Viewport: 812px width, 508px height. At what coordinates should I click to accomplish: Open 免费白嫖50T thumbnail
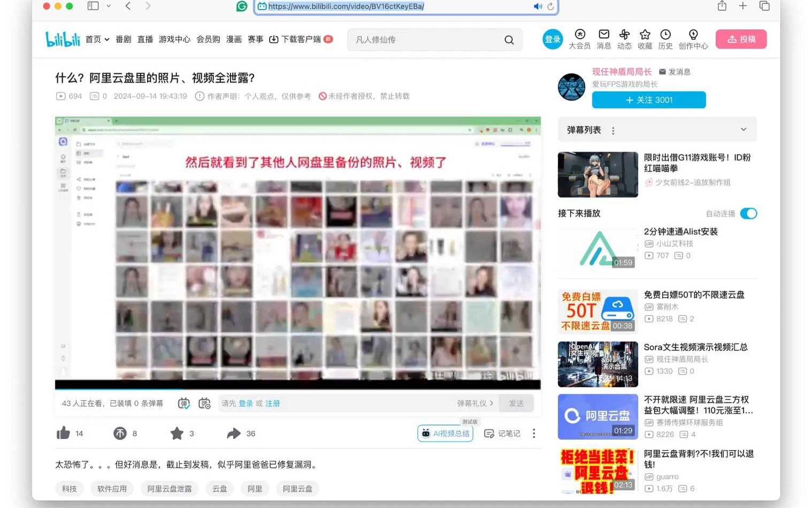tap(597, 310)
